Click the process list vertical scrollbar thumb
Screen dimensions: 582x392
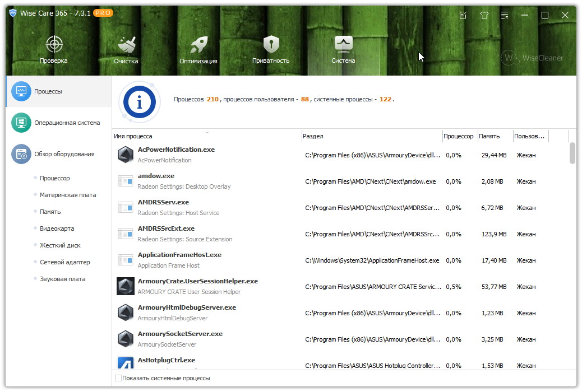pyautogui.click(x=572, y=153)
